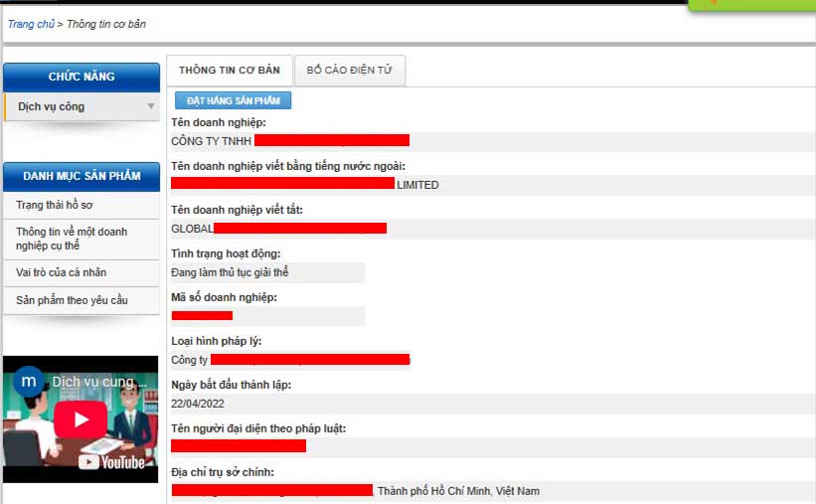The width and height of the screenshot is (816, 504).
Task: Switch to the Thông tin cơ bản tab
Action: point(230,71)
